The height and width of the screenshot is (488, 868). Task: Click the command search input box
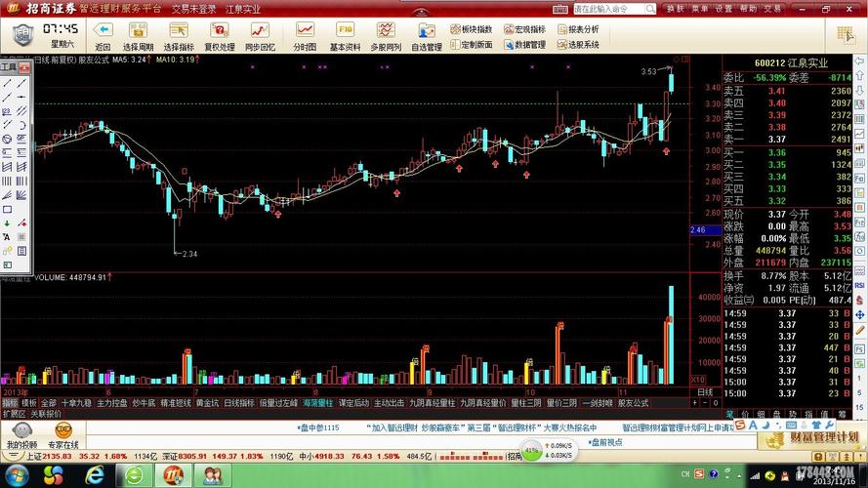click(609, 9)
